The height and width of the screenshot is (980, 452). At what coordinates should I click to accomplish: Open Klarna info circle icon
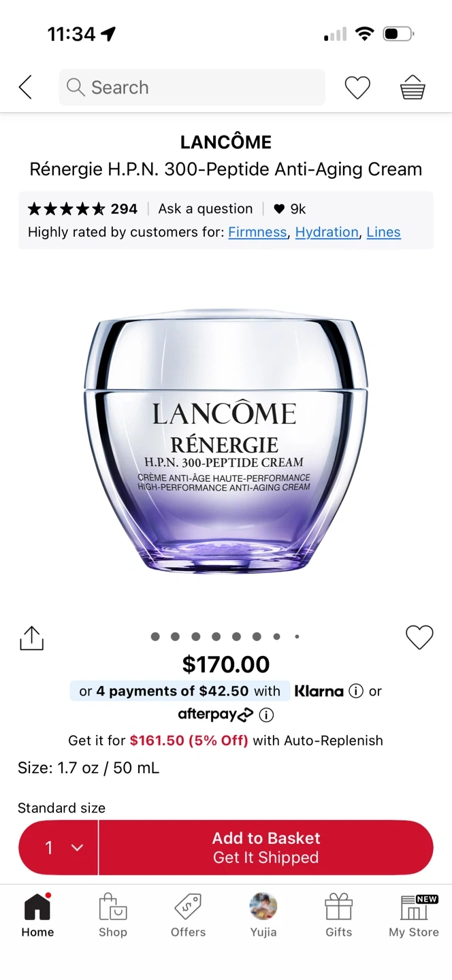pyautogui.click(x=355, y=691)
